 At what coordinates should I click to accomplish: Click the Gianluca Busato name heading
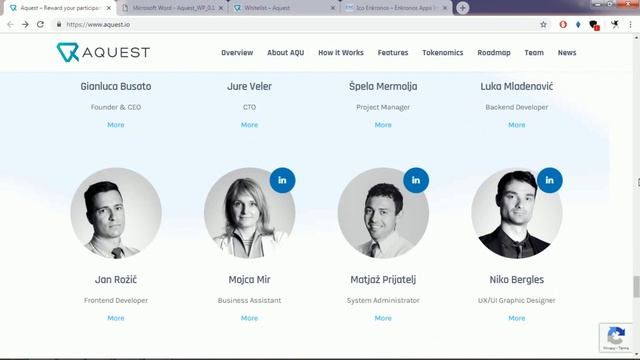pyautogui.click(x=116, y=87)
